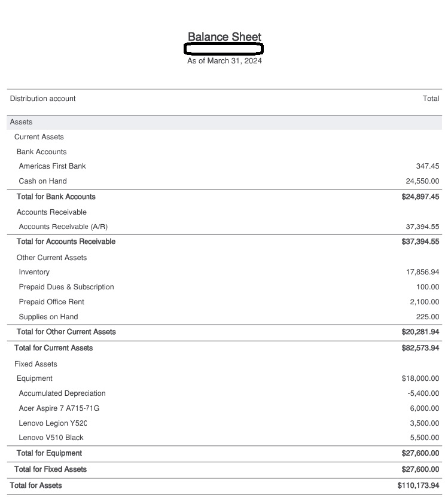The height and width of the screenshot is (504, 448).
Task: Click the Distribution account column header
Action: pyautogui.click(x=43, y=99)
